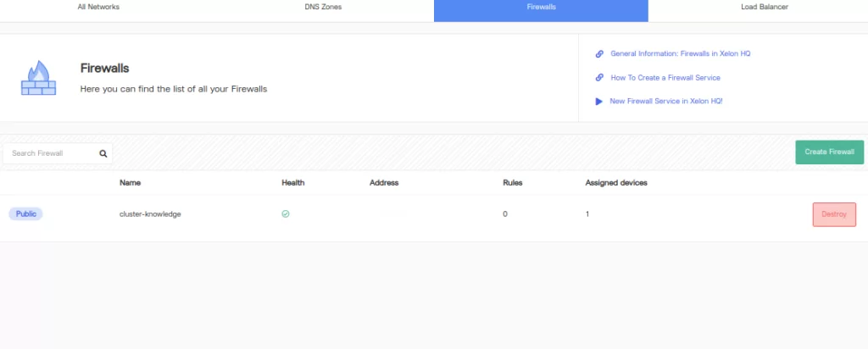Viewport: 868px width, 349px height.
Task: Open the All Networks tab
Action: click(x=98, y=7)
